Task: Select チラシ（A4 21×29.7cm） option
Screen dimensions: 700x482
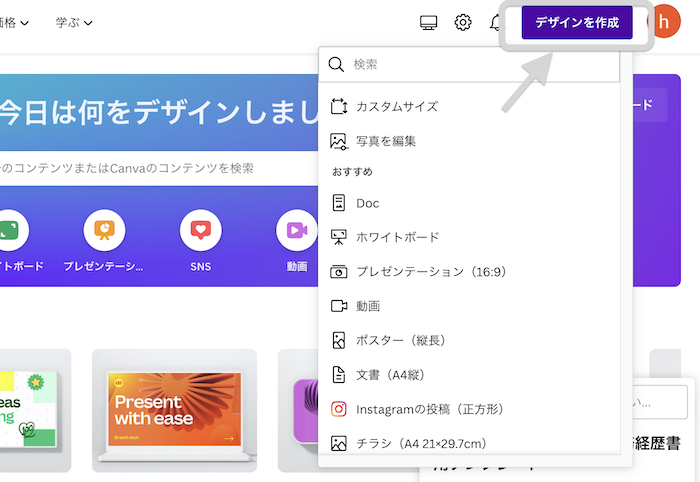Action: (429, 442)
